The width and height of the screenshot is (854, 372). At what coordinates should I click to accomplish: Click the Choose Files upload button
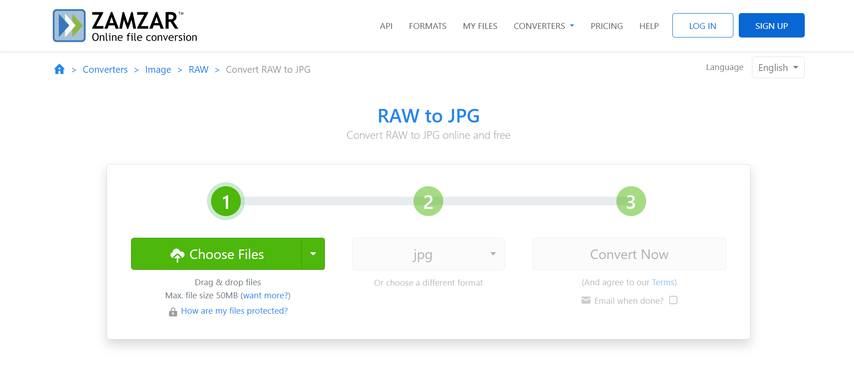(x=216, y=254)
